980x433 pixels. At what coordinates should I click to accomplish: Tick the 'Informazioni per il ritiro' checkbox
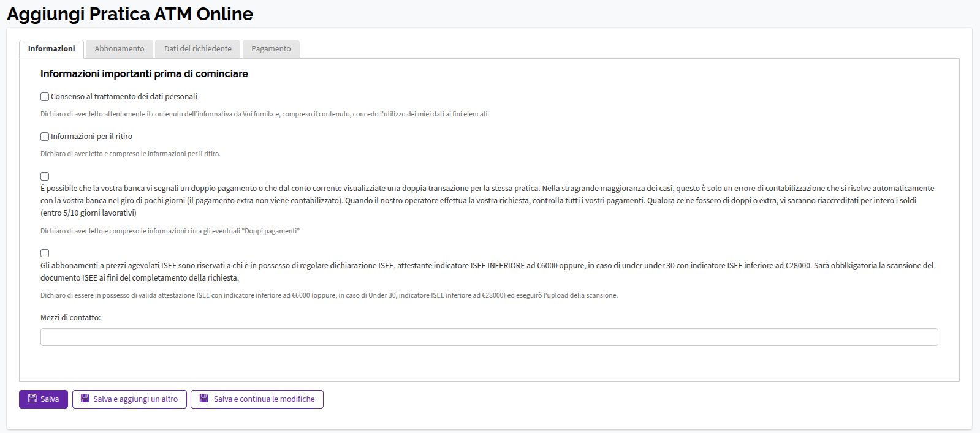point(45,137)
